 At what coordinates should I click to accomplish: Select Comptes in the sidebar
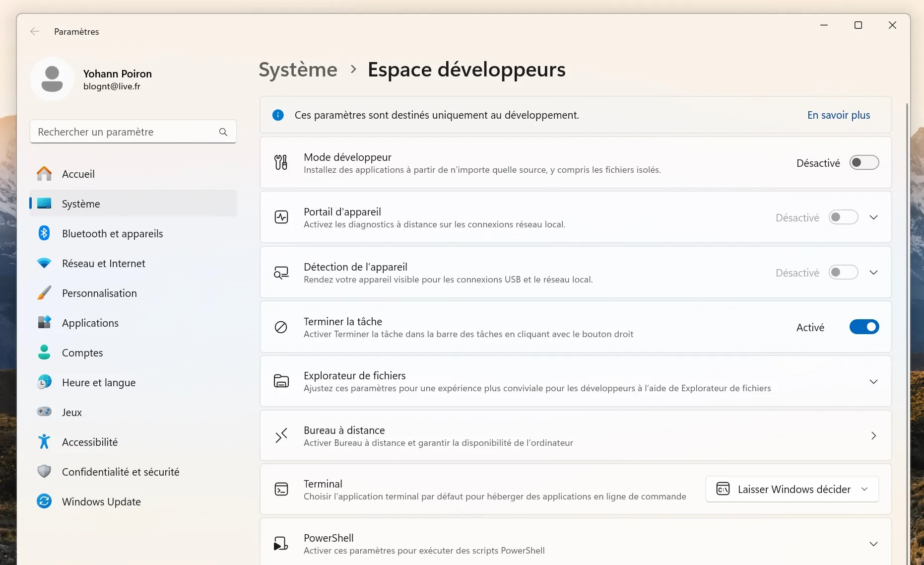coord(133,353)
